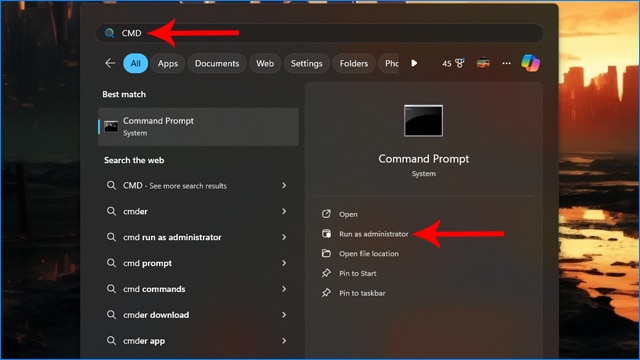Select CMD - See more search results
Image resolution: width=640 pixels, height=360 pixels.
198,186
